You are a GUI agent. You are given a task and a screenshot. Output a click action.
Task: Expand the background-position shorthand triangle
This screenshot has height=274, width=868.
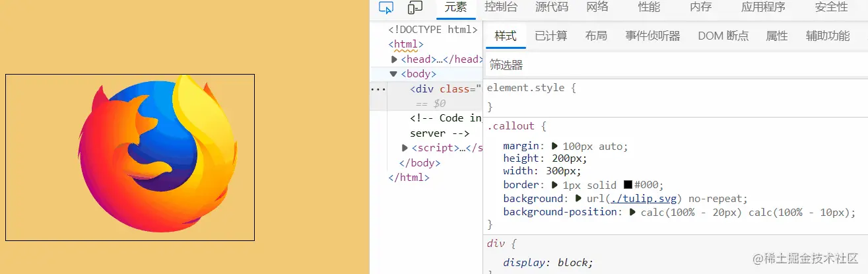[x=632, y=212]
